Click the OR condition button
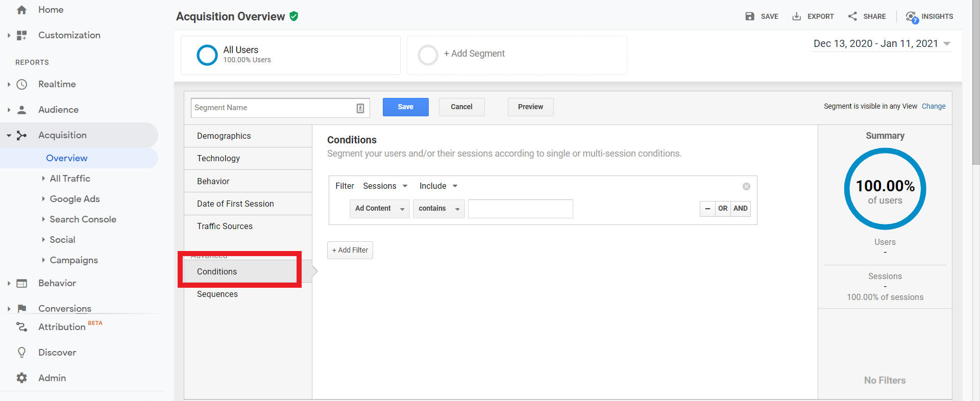The height and width of the screenshot is (401, 980). pyautogui.click(x=723, y=209)
